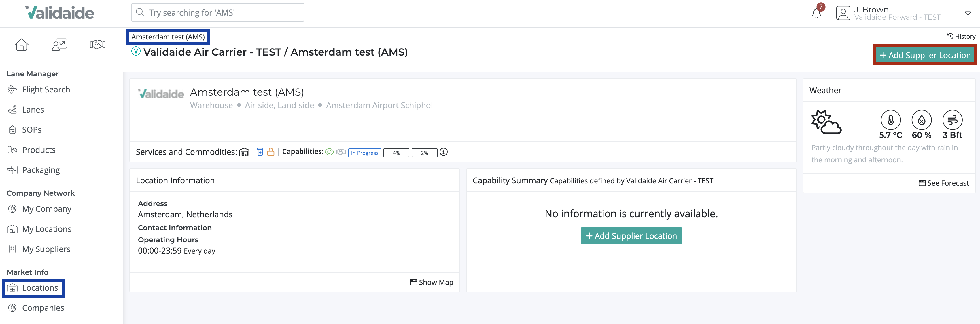Click the warehouse service icon
This screenshot has width=980, height=324.
click(244, 152)
